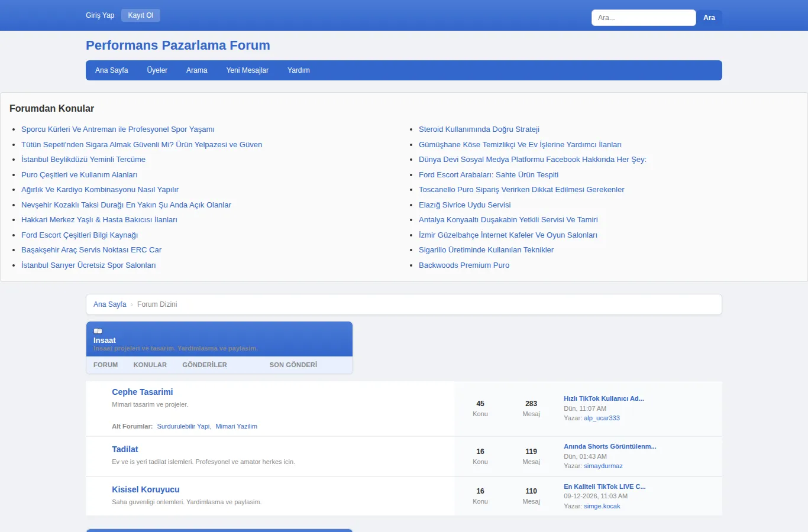Open last post Anında Shorts Görüntülenm...
The image size is (808, 532).
pos(610,446)
